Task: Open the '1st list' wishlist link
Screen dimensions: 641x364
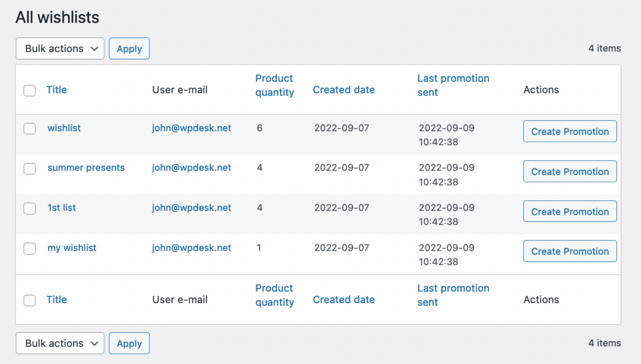Action: (61, 207)
